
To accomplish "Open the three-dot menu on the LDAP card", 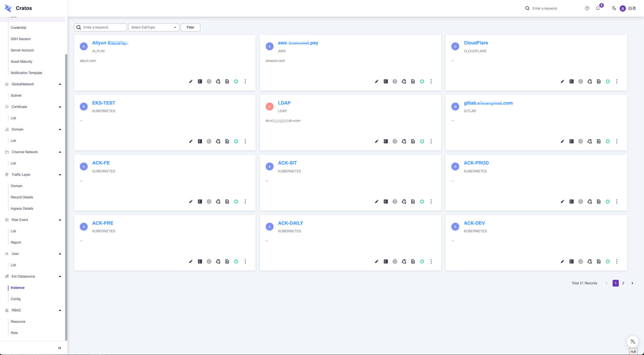I will (x=431, y=141).
